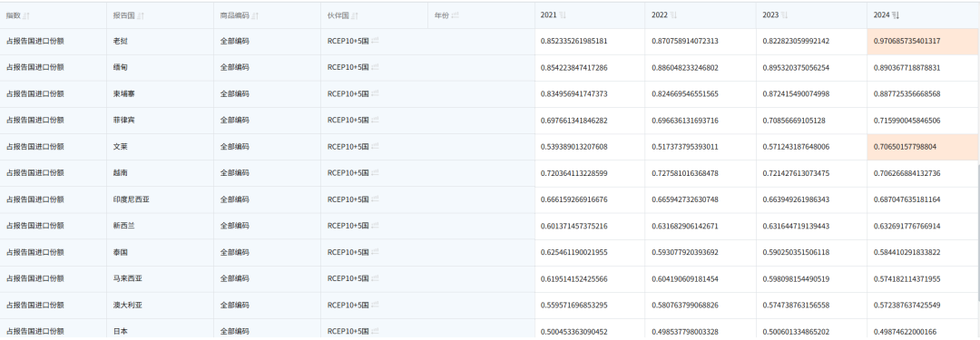The width and height of the screenshot is (980, 340).
Task: Click the 新西兰 country cell
Action: tap(160, 226)
